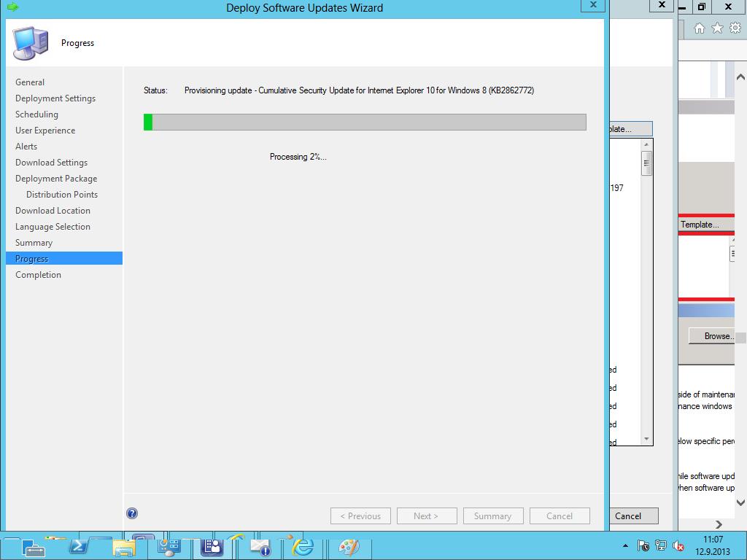The image size is (747, 560).
Task: Open File Explorer from the taskbar
Action: tap(123, 548)
